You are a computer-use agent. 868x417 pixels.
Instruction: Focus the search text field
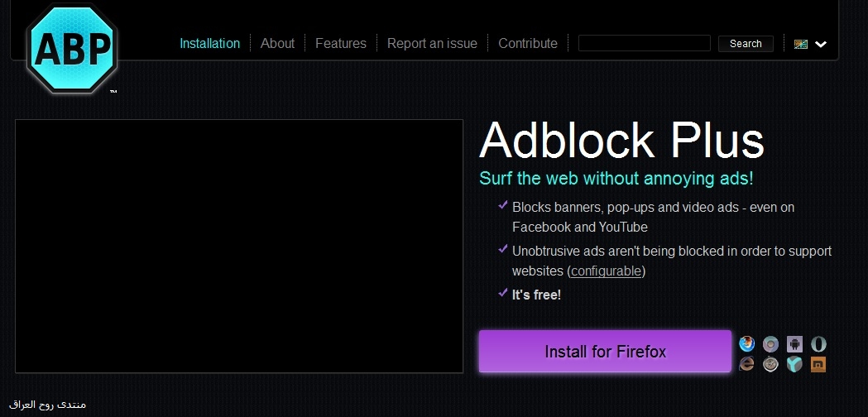pyautogui.click(x=644, y=43)
